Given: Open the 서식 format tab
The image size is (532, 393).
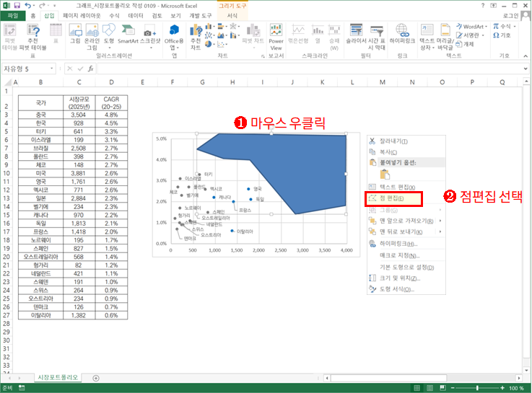Looking at the screenshot, I should click(232, 16).
